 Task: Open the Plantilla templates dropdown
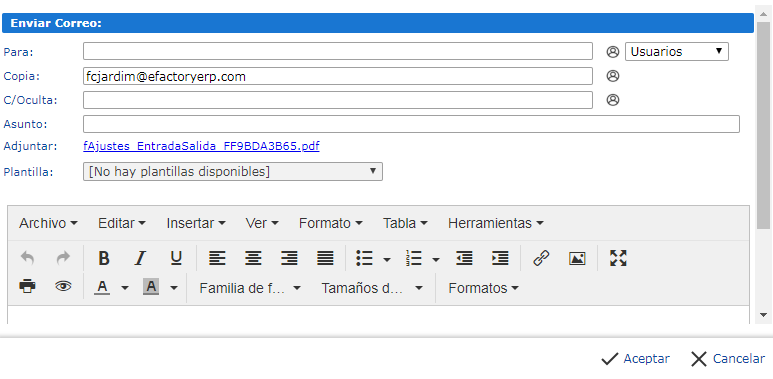(233, 172)
